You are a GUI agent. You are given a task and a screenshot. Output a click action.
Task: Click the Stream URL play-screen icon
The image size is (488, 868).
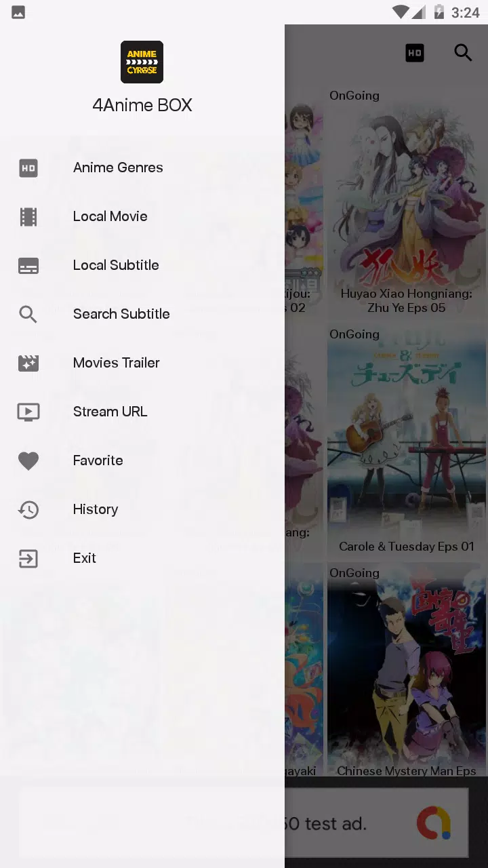tap(28, 412)
